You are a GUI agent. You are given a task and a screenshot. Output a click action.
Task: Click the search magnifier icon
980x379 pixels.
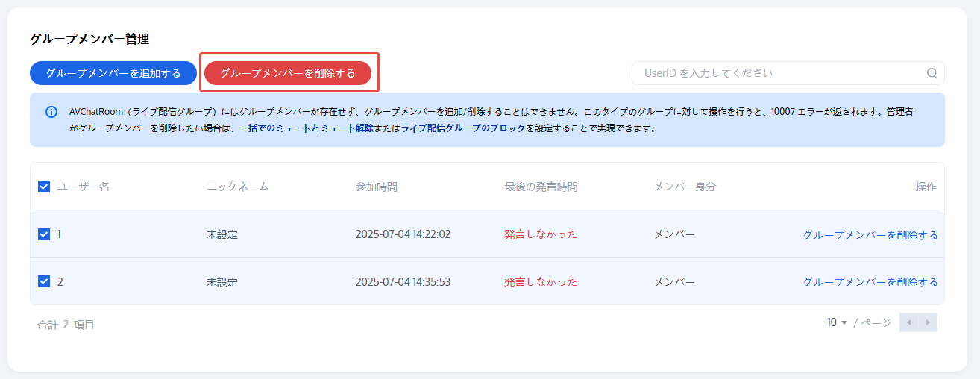click(932, 73)
